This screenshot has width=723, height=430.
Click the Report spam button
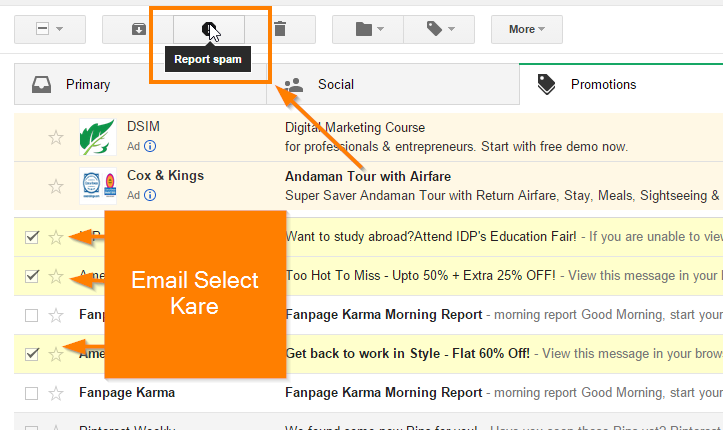209,29
